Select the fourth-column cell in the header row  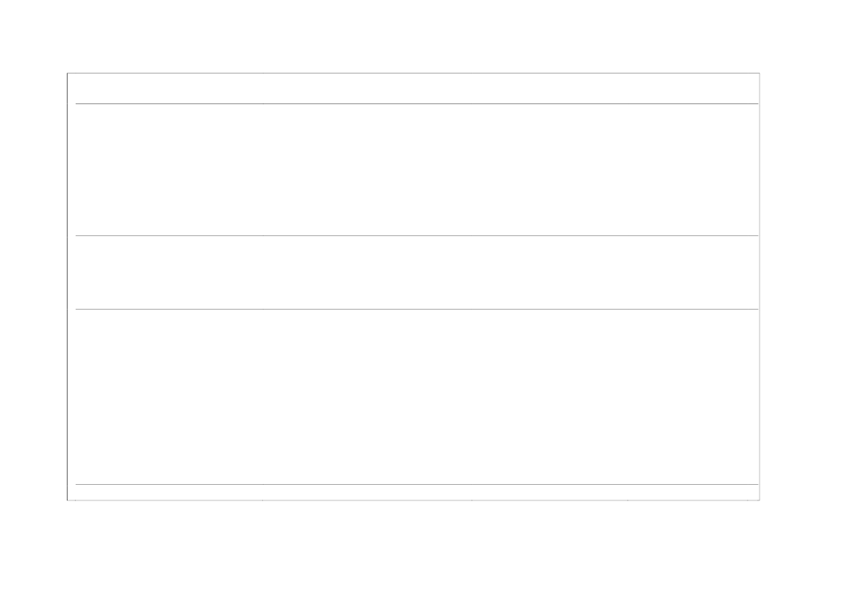point(693,88)
